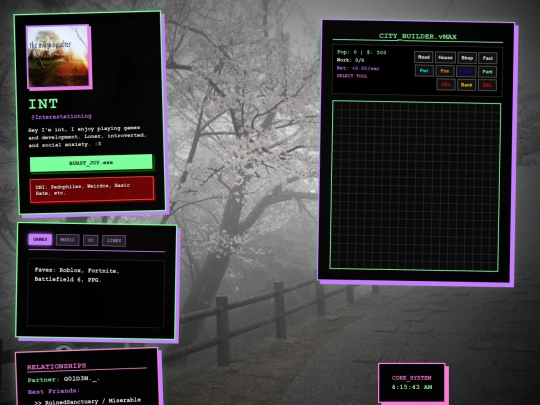540x405 pixels.
Task: Click the CITY_BUILDER.vMAX title
Action: click(417, 36)
